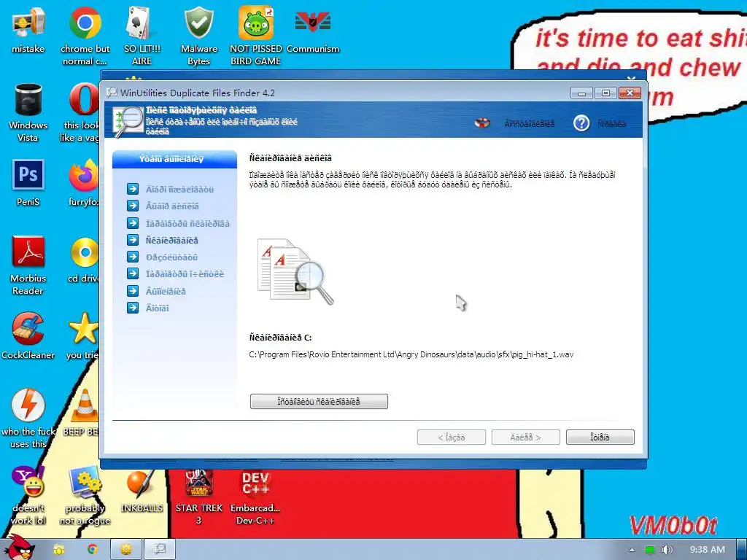Minimize the Duplicate Files Finder window
Image resolution: width=747 pixels, height=560 pixels.
(x=581, y=93)
